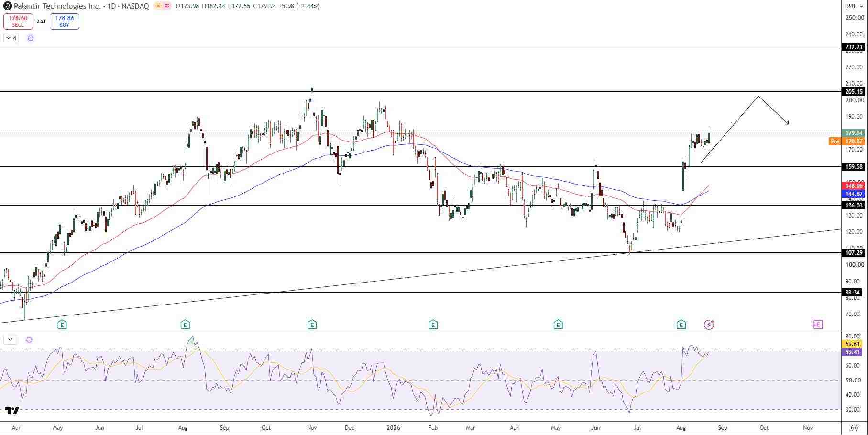The height and width of the screenshot is (435, 868).
Task: Collapse the indicator legend showing 4
Action: coord(11,38)
